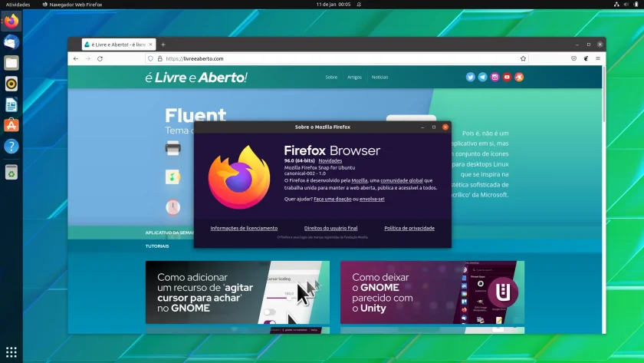Click the URL address bar field

coord(337,59)
